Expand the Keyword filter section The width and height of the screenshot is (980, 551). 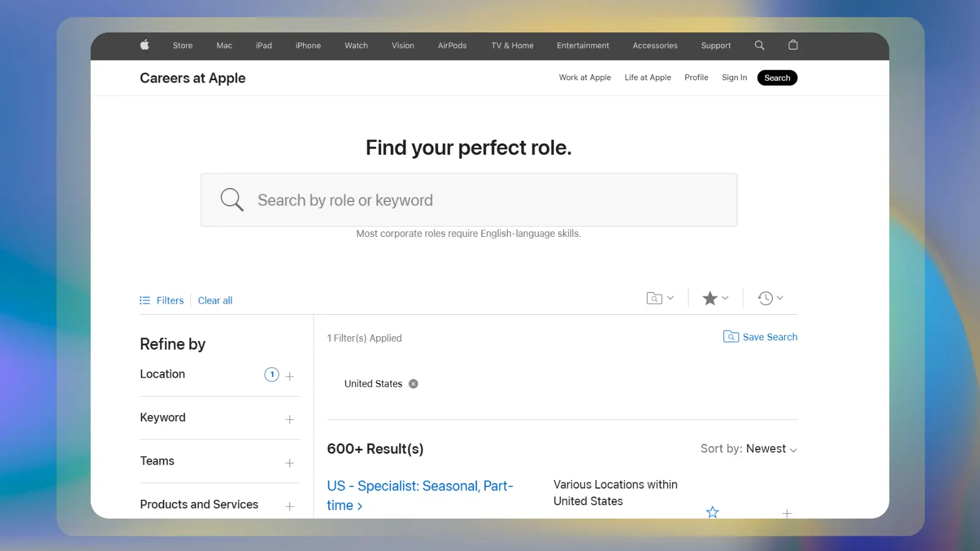[290, 419]
